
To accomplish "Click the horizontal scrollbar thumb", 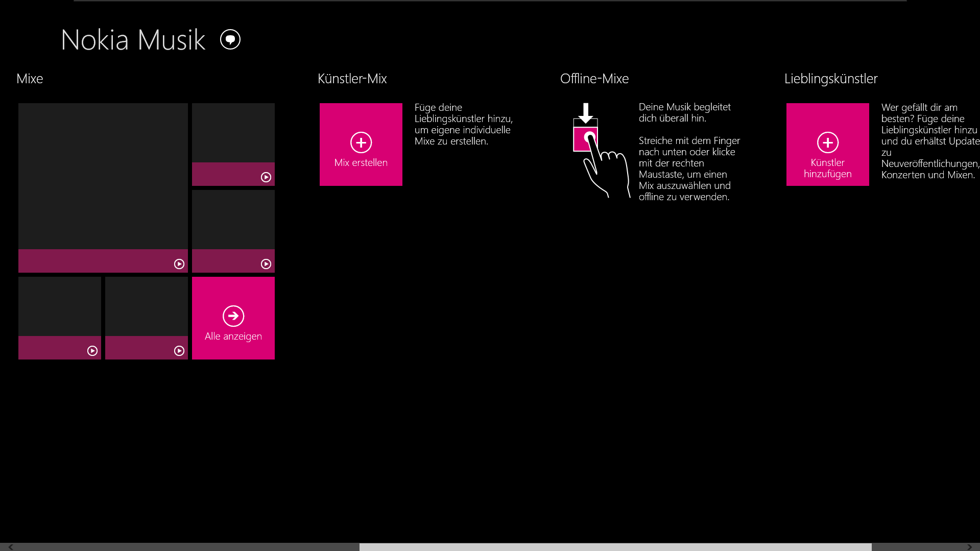I will 615,547.
